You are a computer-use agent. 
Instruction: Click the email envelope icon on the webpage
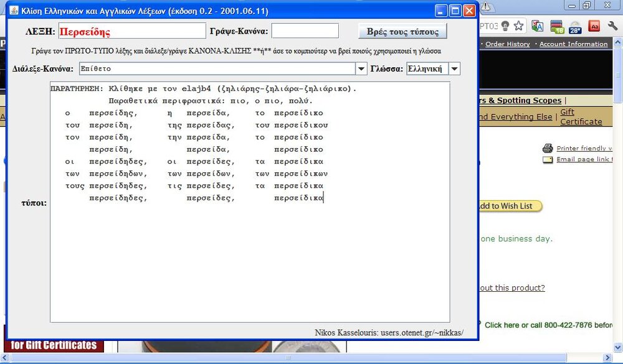pyautogui.click(x=548, y=160)
